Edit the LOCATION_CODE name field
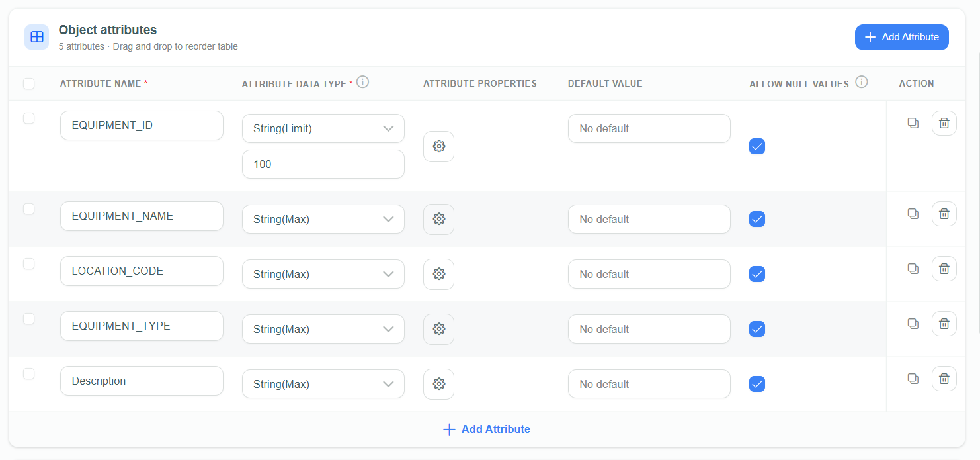The image size is (980, 460). click(142, 271)
